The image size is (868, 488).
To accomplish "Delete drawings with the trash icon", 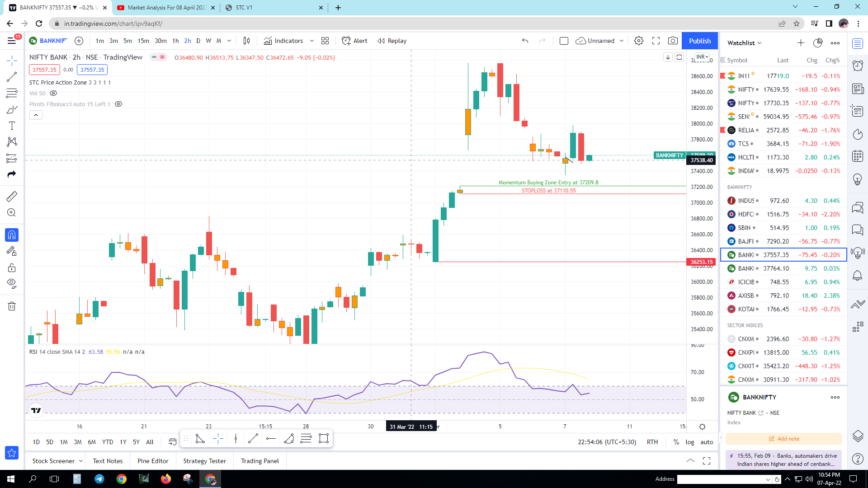I will [x=12, y=306].
